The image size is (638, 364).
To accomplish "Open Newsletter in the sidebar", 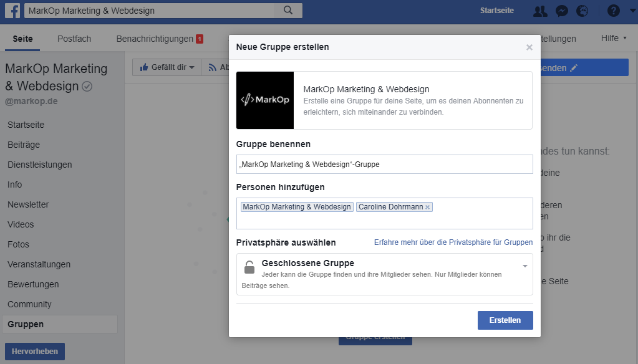I will pyautogui.click(x=28, y=204).
